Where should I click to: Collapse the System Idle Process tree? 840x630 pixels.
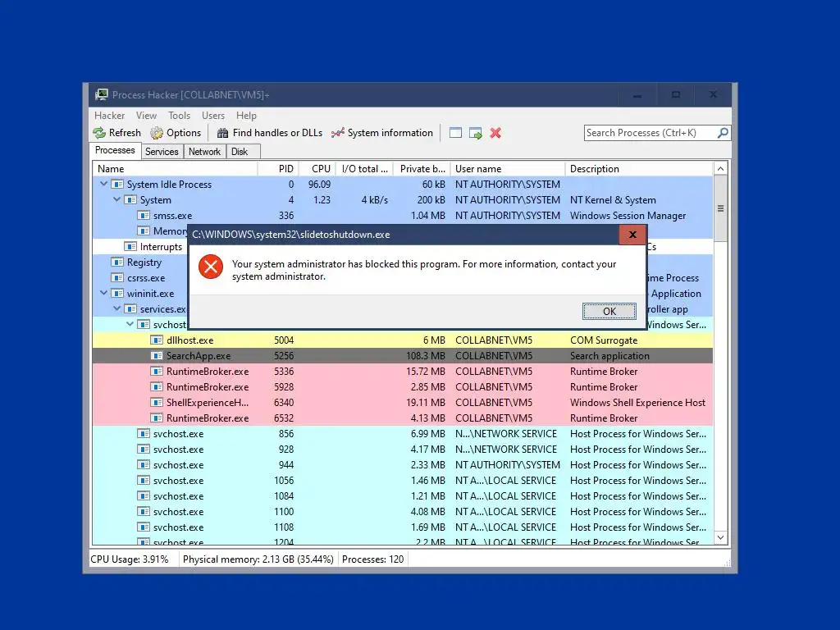coord(103,184)
